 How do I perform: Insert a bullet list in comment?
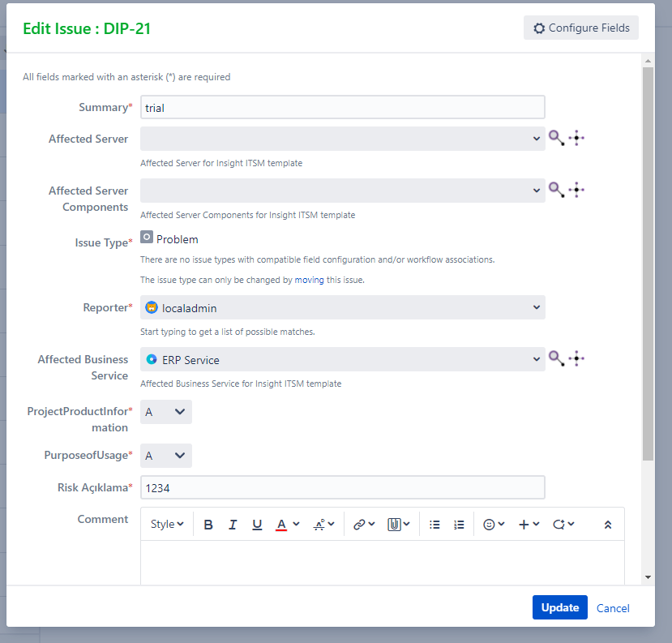click(434, 525)
